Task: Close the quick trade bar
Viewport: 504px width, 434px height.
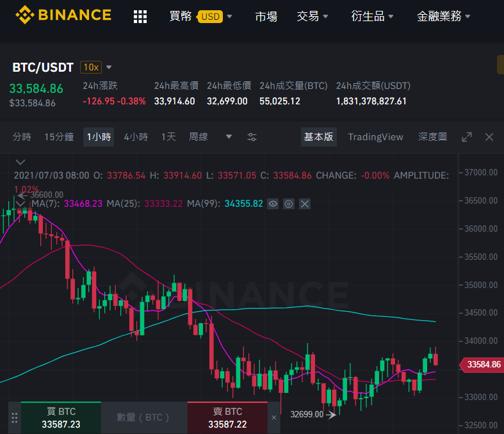Action: [x=274, y=417]
